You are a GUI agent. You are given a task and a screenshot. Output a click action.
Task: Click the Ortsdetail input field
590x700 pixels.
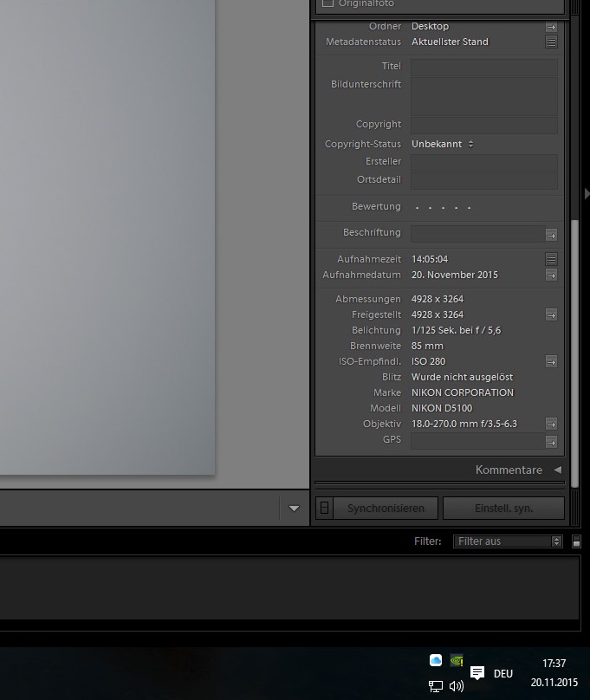click(x=484, y=181)
